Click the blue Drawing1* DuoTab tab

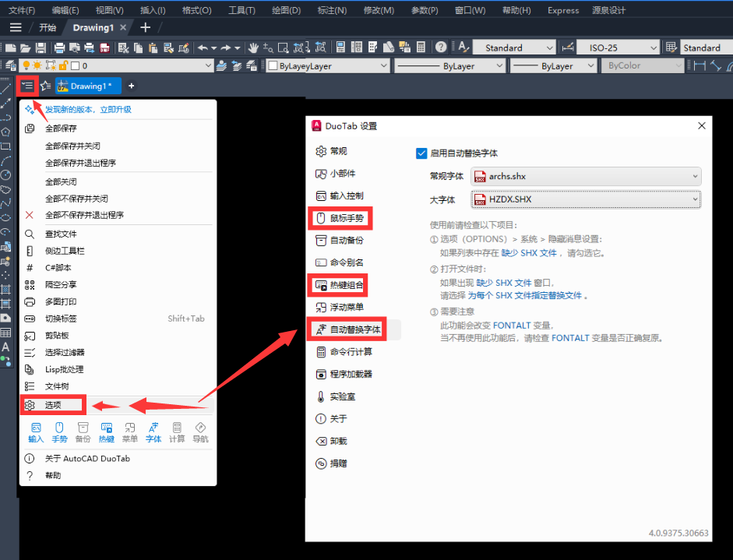tap(88, 86)
